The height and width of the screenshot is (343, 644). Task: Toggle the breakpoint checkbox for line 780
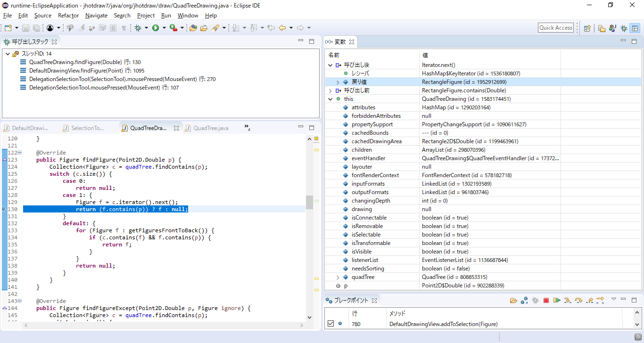coord(330,324)
